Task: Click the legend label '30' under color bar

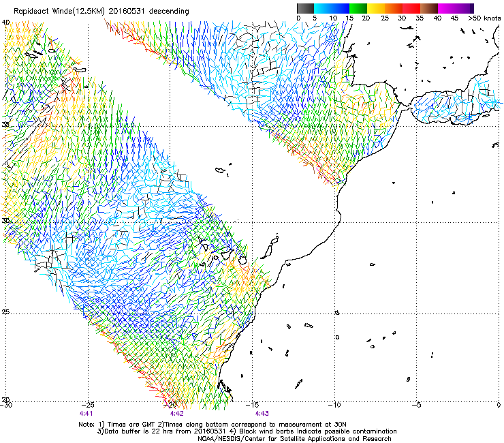Action: pos(402,18)
